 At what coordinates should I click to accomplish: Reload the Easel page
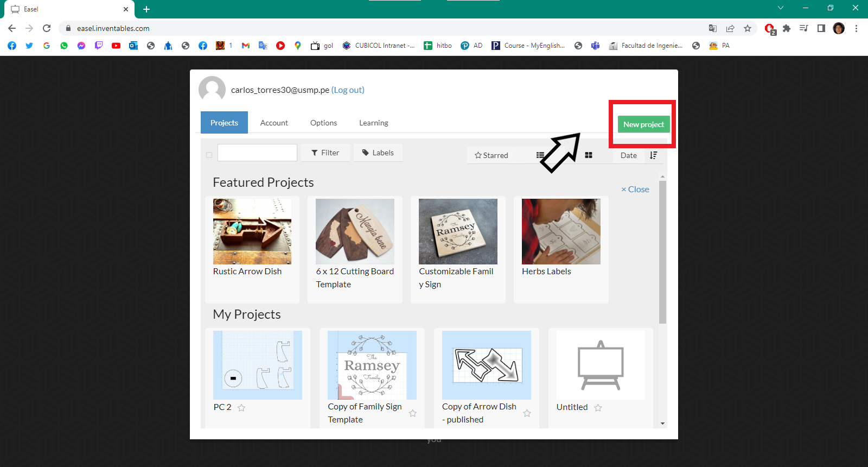click(47, 28)
